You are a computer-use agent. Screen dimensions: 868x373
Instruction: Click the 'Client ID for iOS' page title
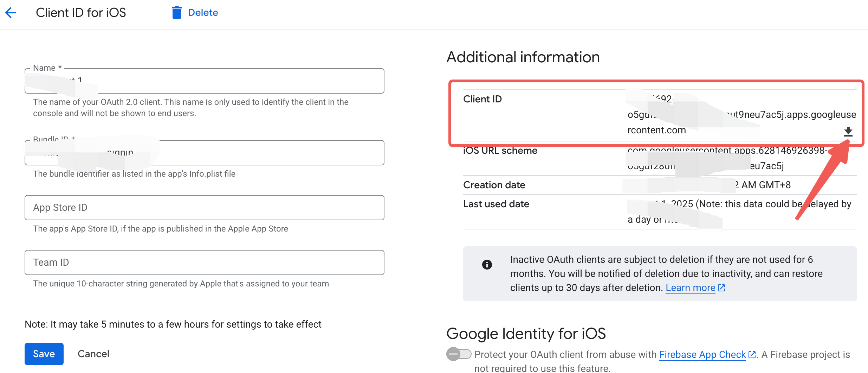[81, 13]
